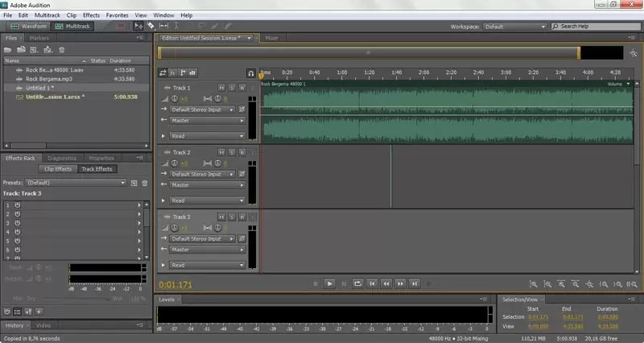Image resolution: width=644 pixels, height=343 pixels.
Task: Toggle the polarity reverse on Track 1 input
Action: (x=242, y=110)
